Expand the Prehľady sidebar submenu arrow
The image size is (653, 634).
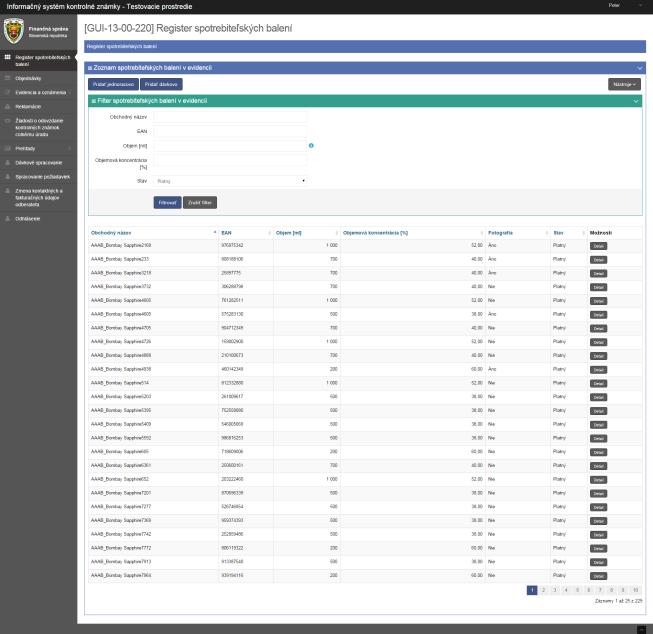[70, 148]
